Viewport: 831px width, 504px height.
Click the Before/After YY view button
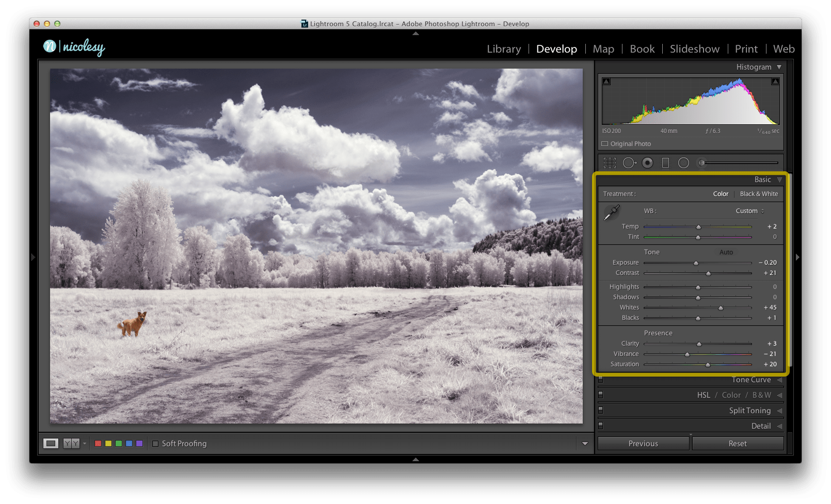(x=71, y=444)
